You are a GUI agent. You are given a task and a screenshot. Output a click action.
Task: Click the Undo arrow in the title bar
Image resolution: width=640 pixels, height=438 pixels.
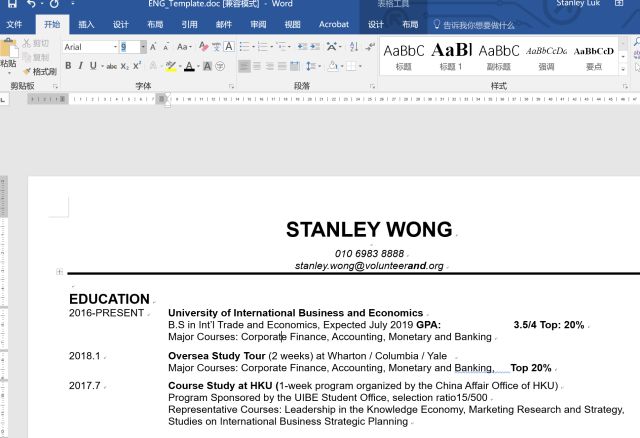tap(31, 4)
